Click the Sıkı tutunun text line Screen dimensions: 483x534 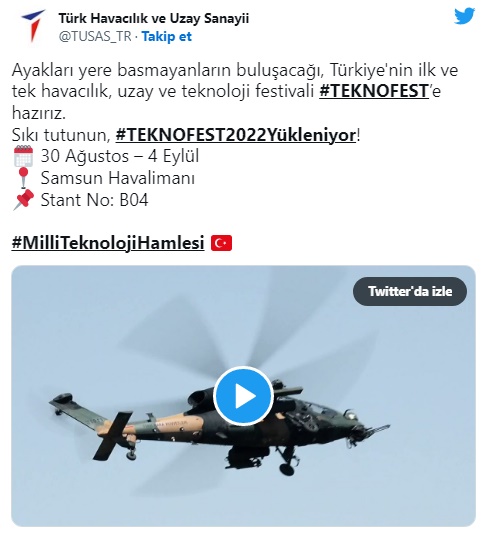pos(186,135)
